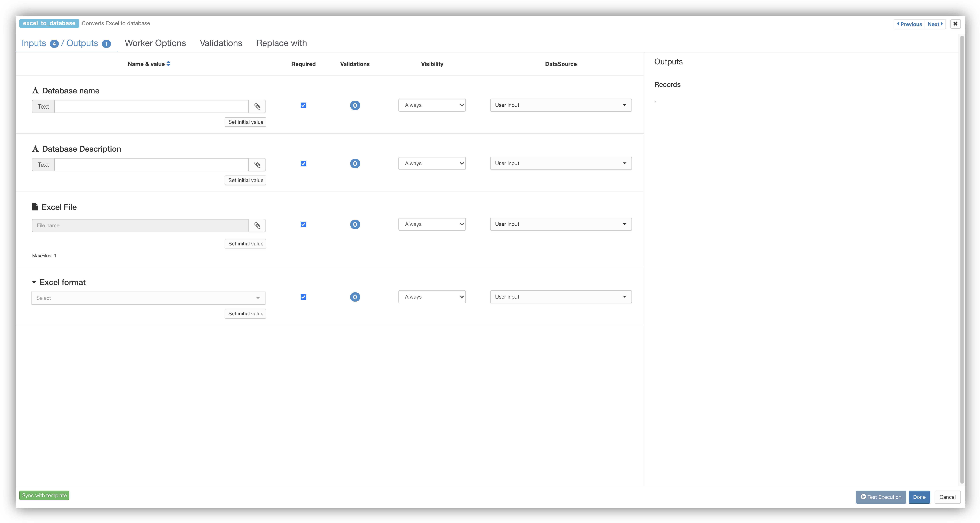This screenshot has height=523, width=980.
Task: Click the excel_to_database label tag
Action: 49,23
